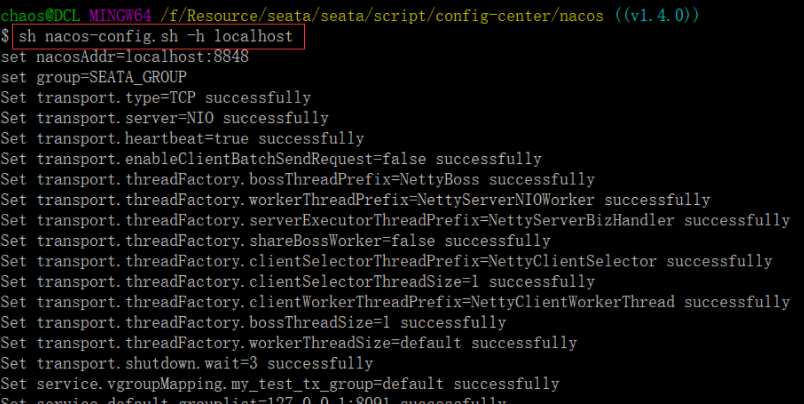Click the vgroupMapping.my_test_tx_group=default line
Image resolution: width=804 pixels, height=404 pixels.
pos(280,385)
